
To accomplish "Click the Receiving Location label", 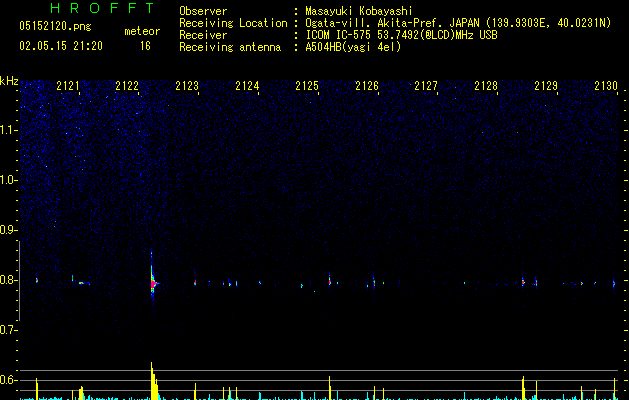I will [233, 23].
